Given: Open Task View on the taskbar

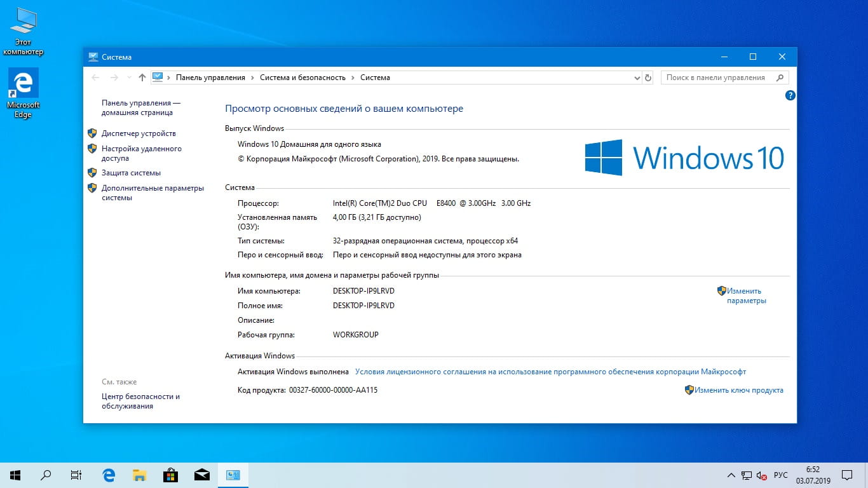Looking at the screenshot, I should (76, 475).
